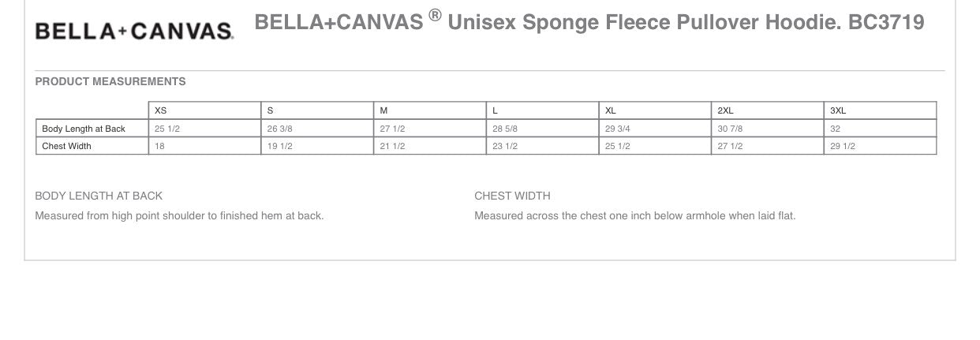The width and height of the screenshot is (980, 340).
Task: Select the M size column header
Action: [384, 111]
